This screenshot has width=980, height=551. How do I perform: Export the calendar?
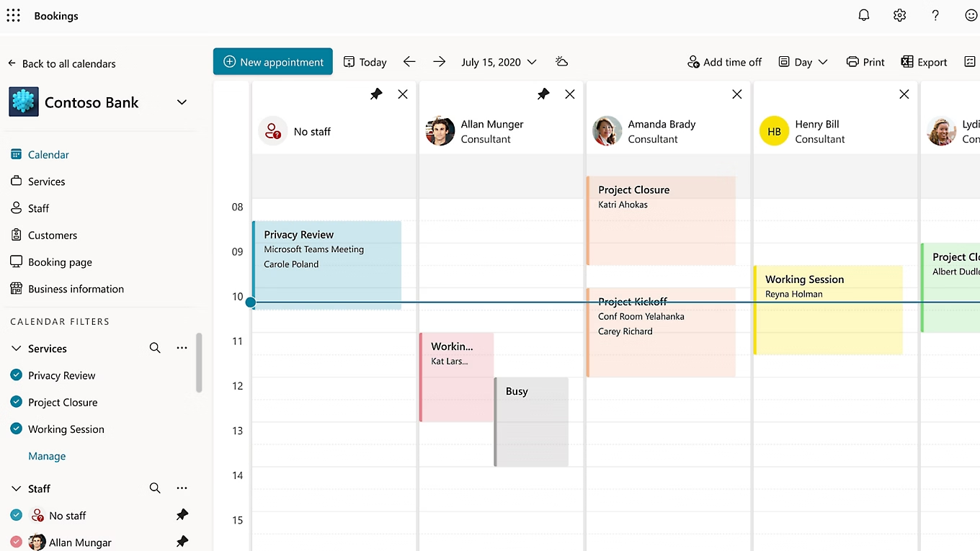click(x=924, y=62)
